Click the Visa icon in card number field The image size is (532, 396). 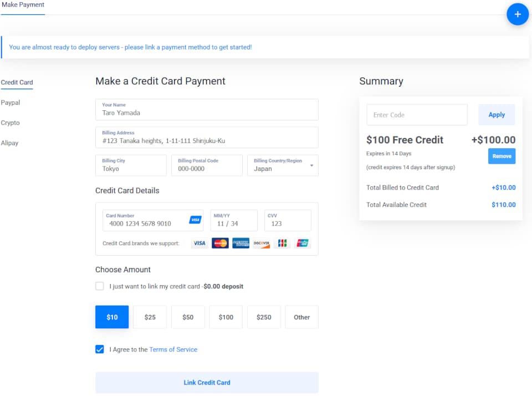[x=195, y=220]
